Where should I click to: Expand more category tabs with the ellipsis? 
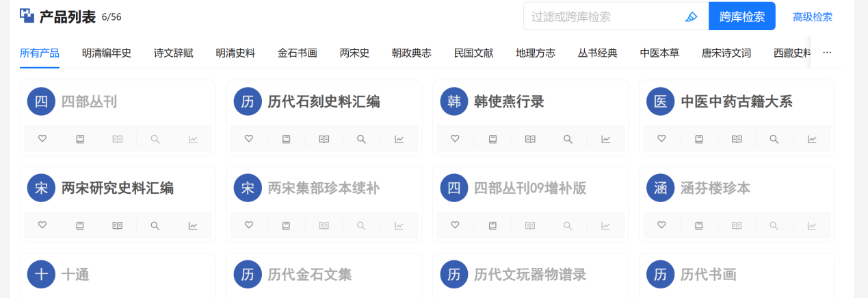(827, 53)
